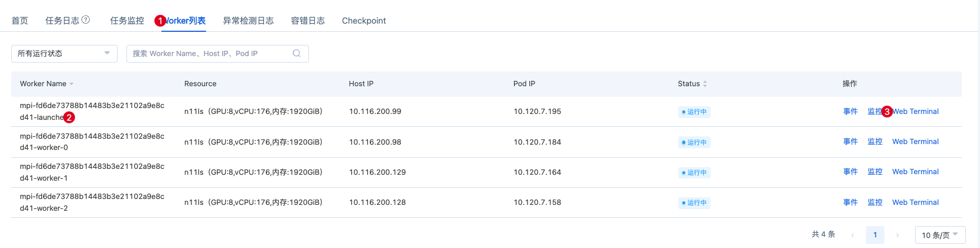The image size is (980, 248).
Task: Go to the previous page arrow
Action: click(x=852, y=235)
